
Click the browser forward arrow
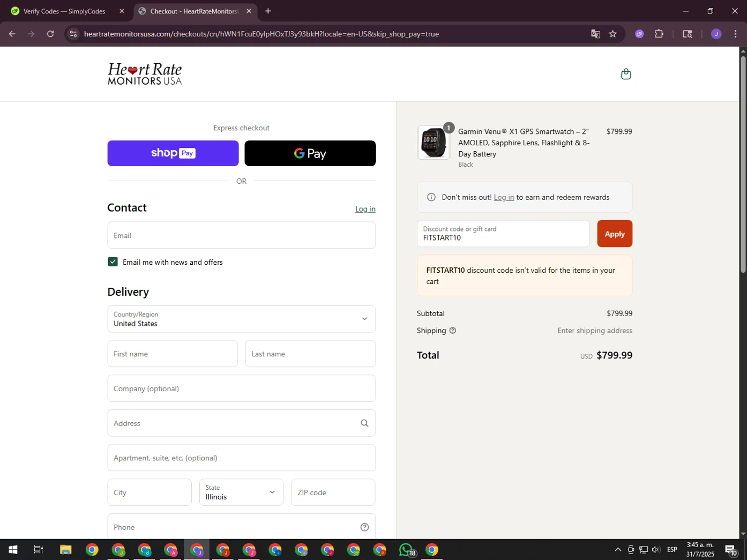(31, 34)
